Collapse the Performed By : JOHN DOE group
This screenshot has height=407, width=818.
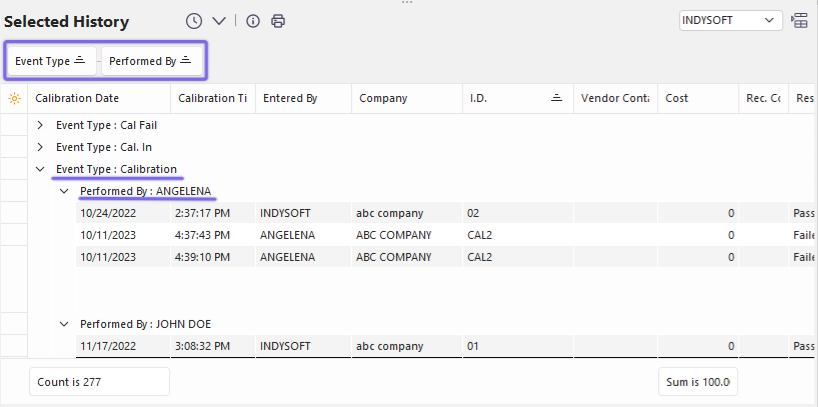[x=64, y=324]
